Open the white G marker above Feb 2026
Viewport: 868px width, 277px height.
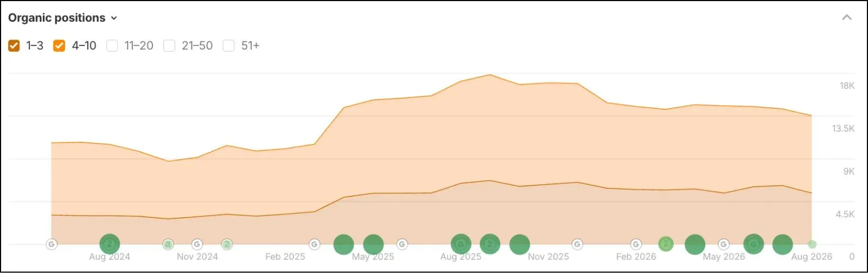pos(636,244)
